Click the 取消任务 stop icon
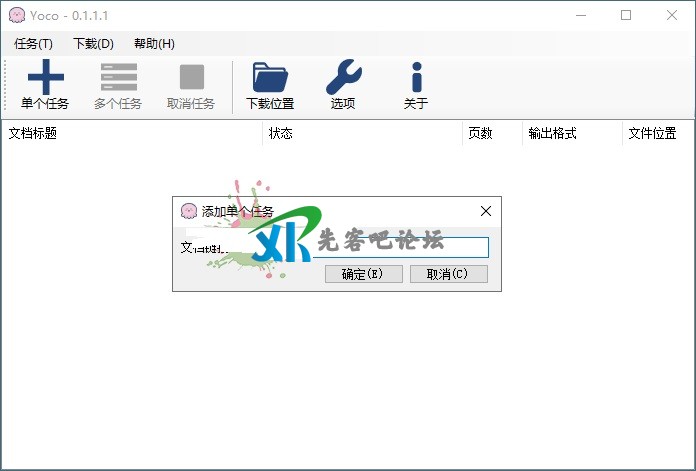The image size is (696, 471). 191,78
